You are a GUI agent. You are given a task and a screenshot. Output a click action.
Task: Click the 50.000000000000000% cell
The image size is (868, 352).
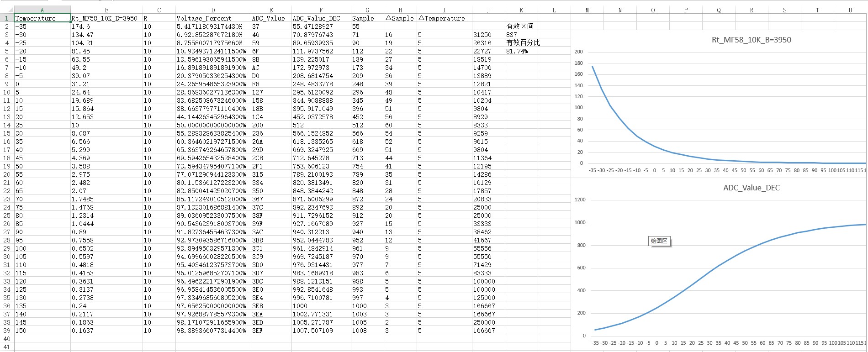213,125
